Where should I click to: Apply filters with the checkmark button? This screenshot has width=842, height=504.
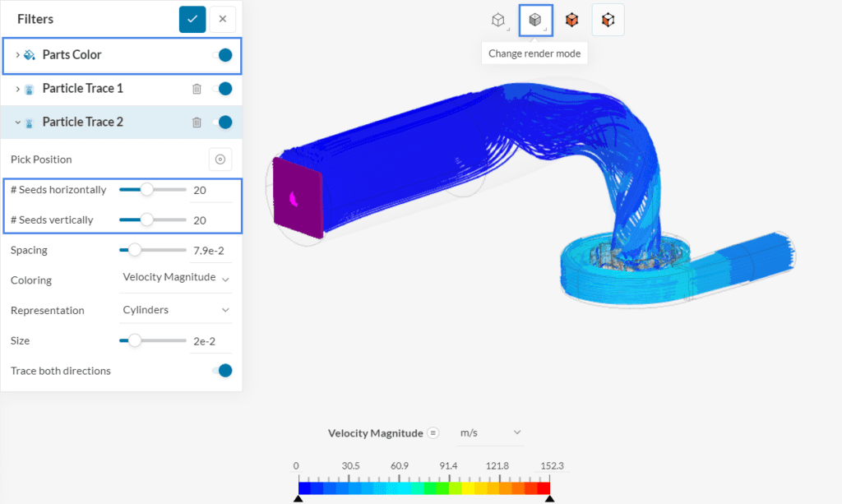192,19
